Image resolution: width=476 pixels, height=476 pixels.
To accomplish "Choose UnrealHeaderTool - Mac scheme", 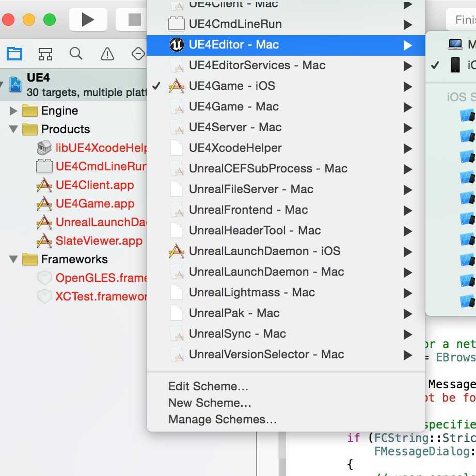I will [285, 231].
